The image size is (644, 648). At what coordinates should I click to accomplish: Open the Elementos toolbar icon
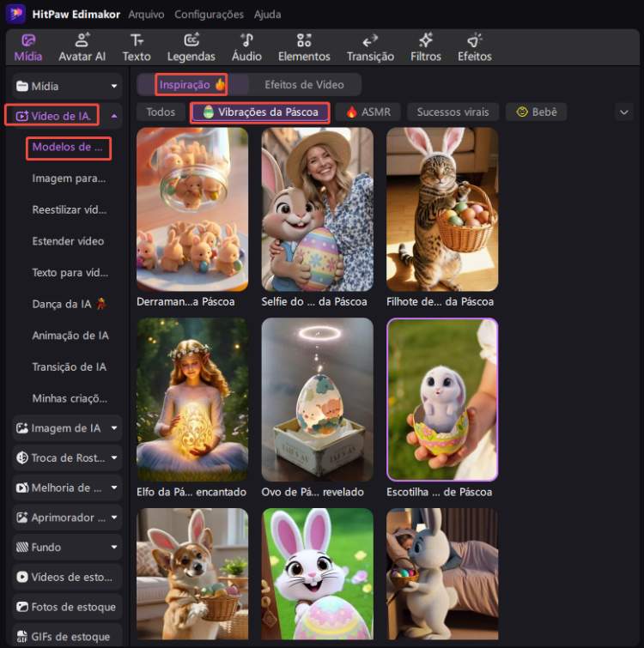click(304, 46)
